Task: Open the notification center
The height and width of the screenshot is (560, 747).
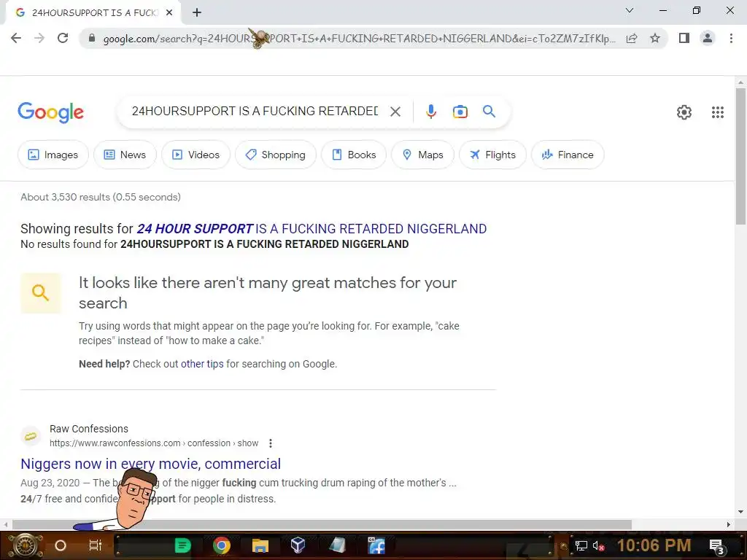Action: (x=716, y=546)
